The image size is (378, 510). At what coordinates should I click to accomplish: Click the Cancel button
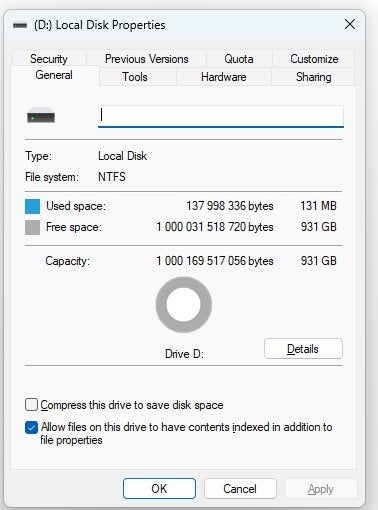pos(240,489)
